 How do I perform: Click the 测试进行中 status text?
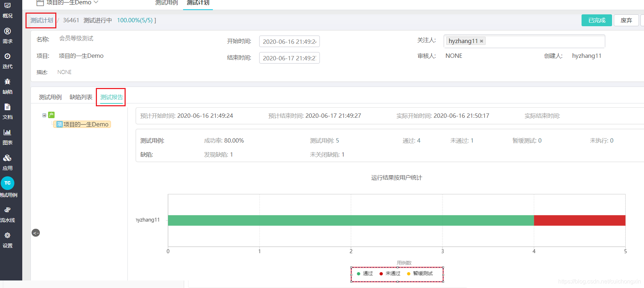click(x=98, y=20)
